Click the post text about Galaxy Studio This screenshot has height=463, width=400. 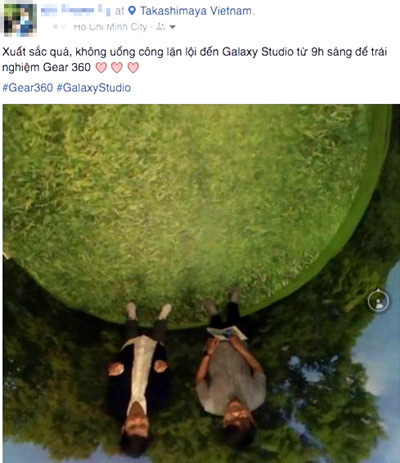tap(195, 59)
